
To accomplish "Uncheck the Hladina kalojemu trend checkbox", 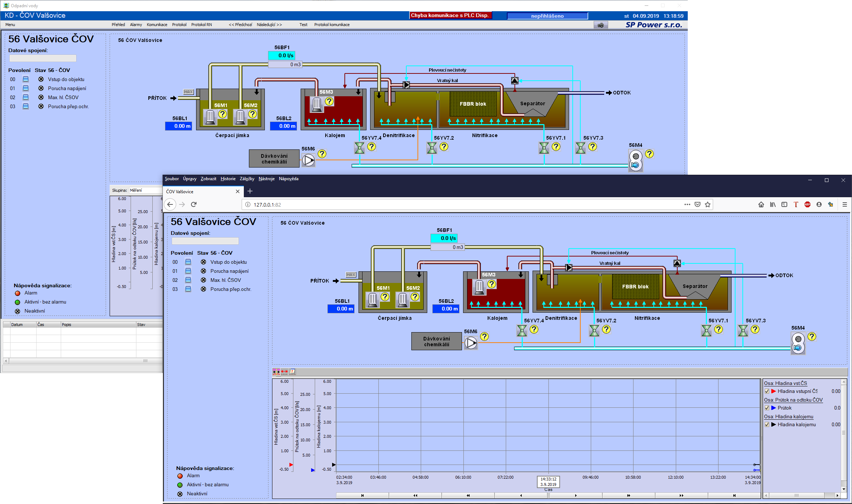I will 767,424.
